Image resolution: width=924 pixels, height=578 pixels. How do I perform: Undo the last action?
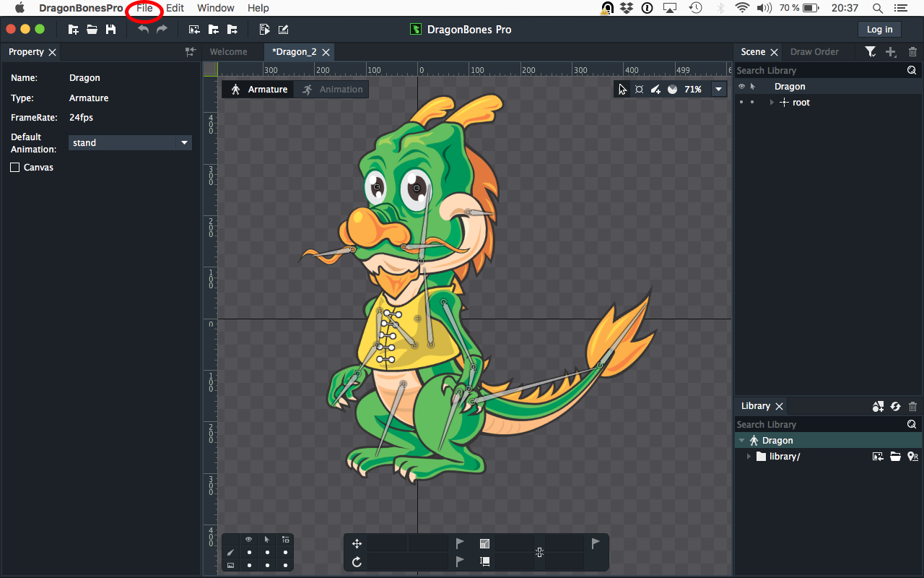tap(144, 30)
